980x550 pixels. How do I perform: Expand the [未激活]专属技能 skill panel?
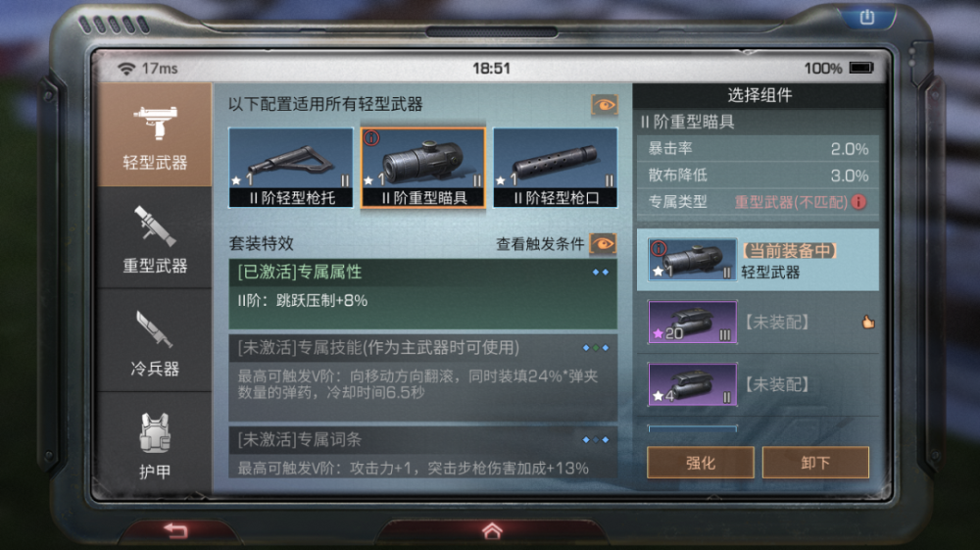coord(423,378)
